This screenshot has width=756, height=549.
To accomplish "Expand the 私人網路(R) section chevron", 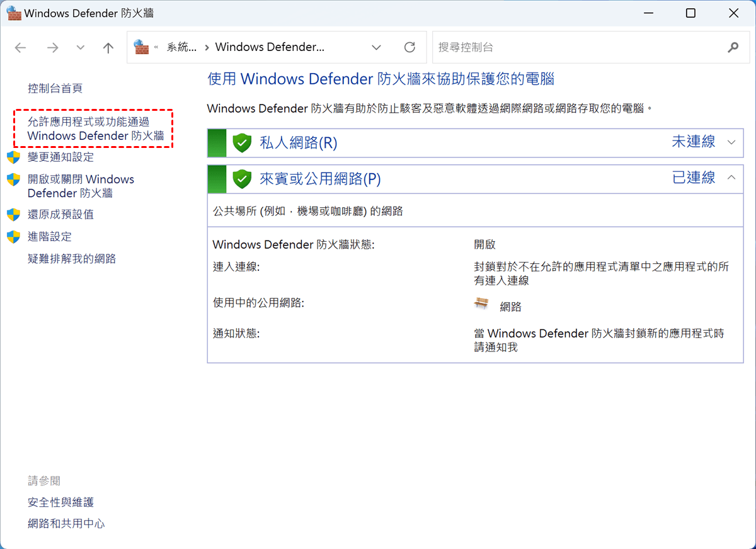I will click(x=731, y=142).
